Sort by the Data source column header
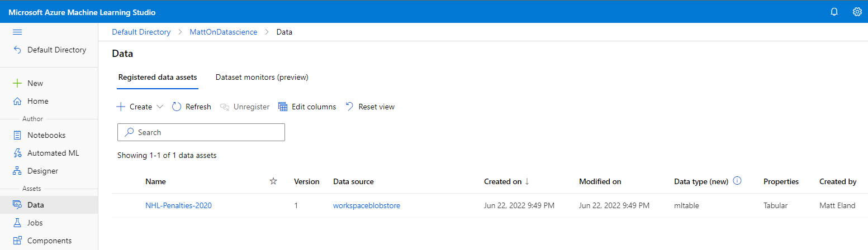 tap(353, 181)
